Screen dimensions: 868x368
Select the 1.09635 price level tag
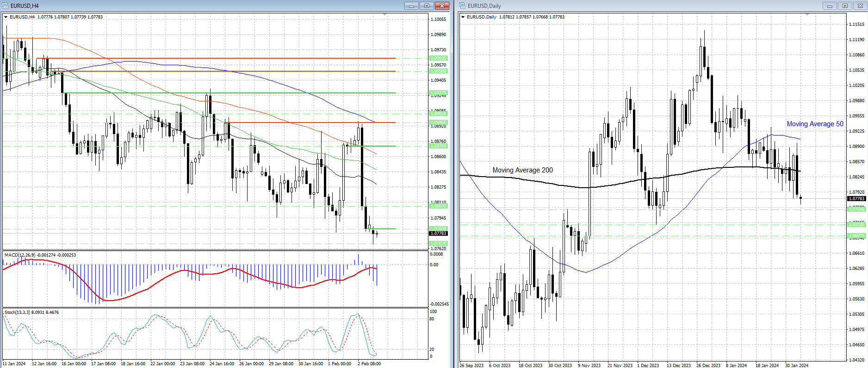point(438,58)
